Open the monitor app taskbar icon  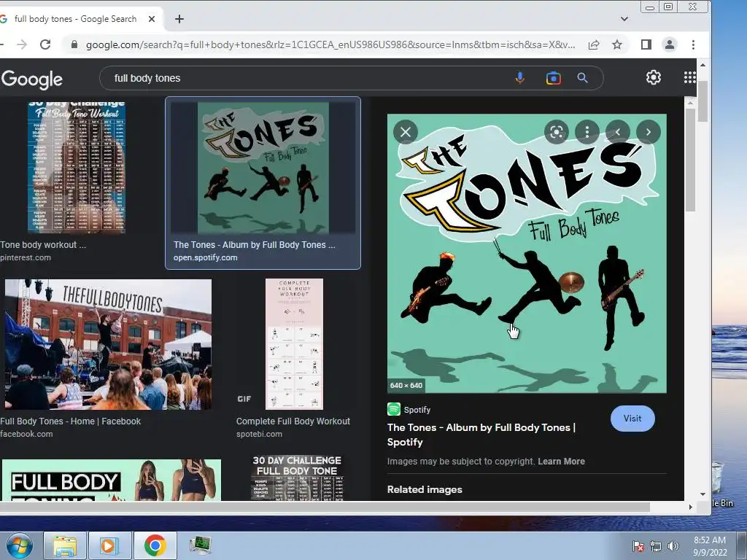[x=200, y=545]
